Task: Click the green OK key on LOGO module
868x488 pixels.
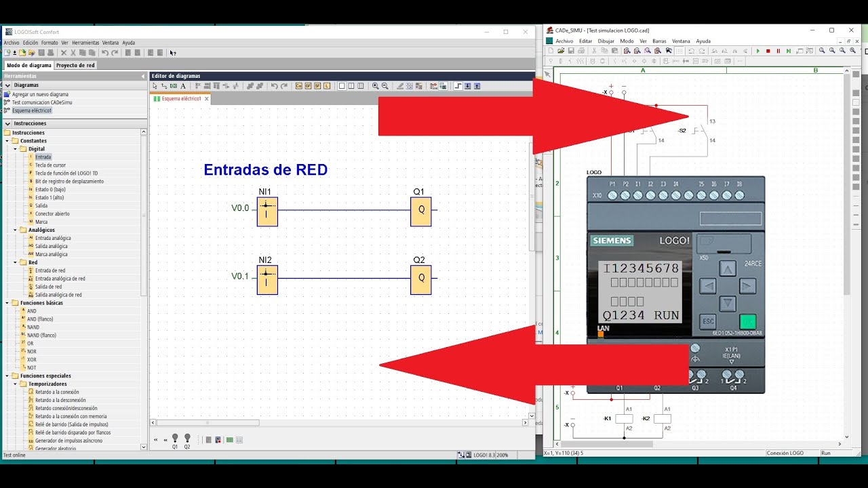Action: pos(748,322)
